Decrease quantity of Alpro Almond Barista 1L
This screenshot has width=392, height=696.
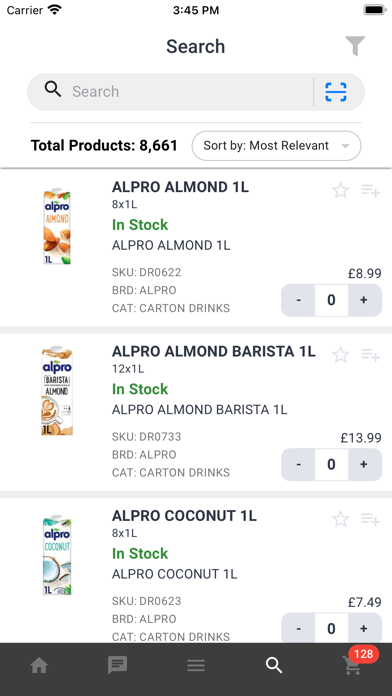pos(298,464)
